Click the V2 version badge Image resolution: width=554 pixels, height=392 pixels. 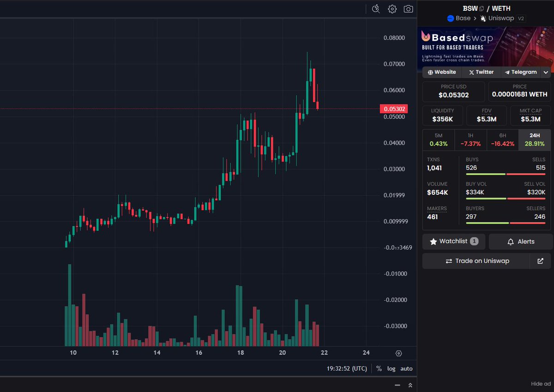coord(521,18)
